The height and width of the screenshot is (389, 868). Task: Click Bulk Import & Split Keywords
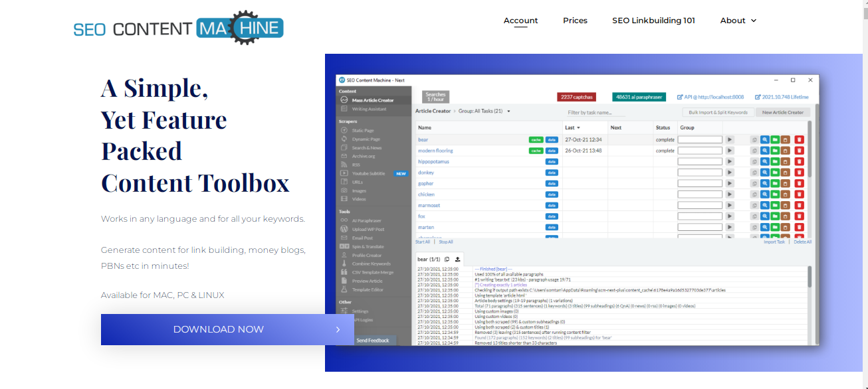(718, 112)
